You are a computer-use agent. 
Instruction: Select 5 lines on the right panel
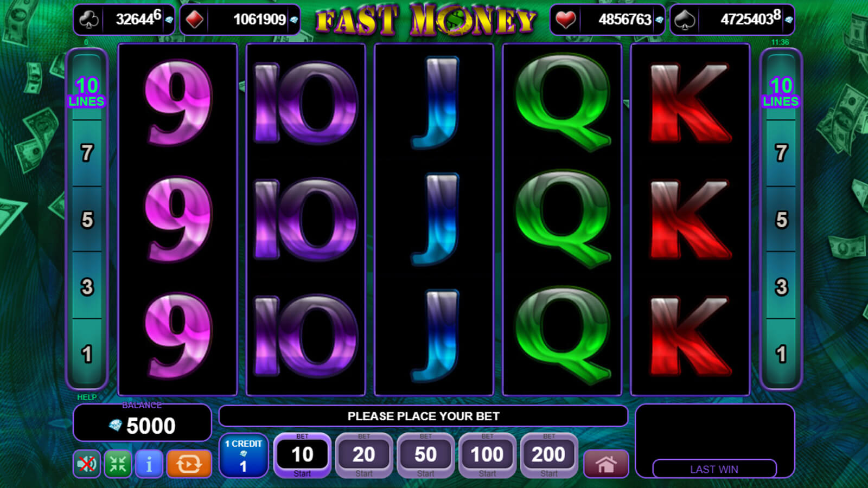tap(781, 220)
